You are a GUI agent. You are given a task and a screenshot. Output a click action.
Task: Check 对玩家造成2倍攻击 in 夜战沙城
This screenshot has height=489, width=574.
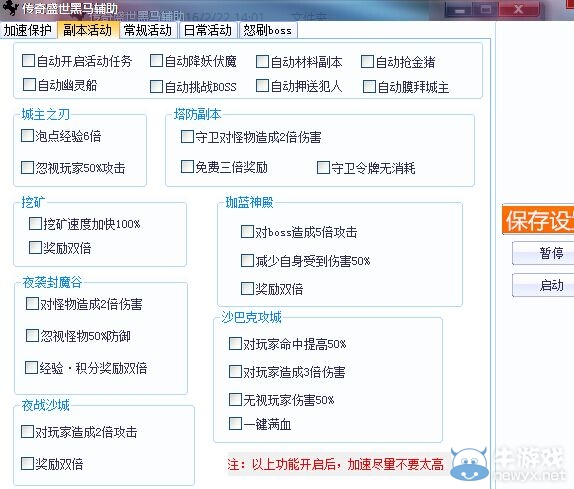click(x=27, y=432)
